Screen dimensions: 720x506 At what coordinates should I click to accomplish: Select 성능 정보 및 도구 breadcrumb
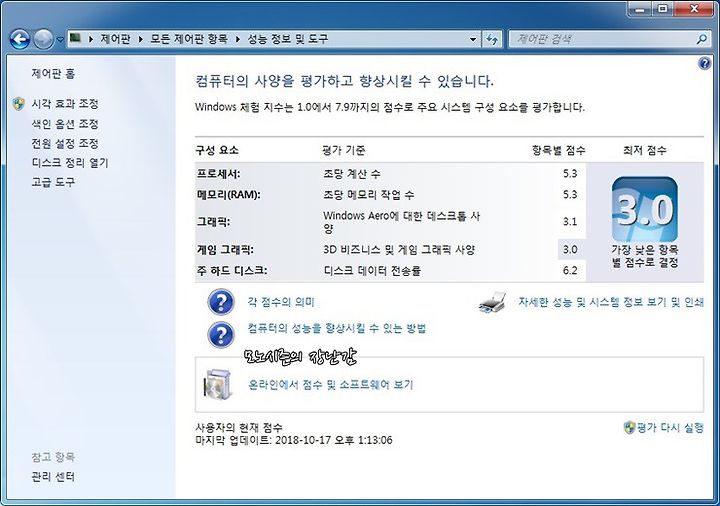tap(287, 39)
